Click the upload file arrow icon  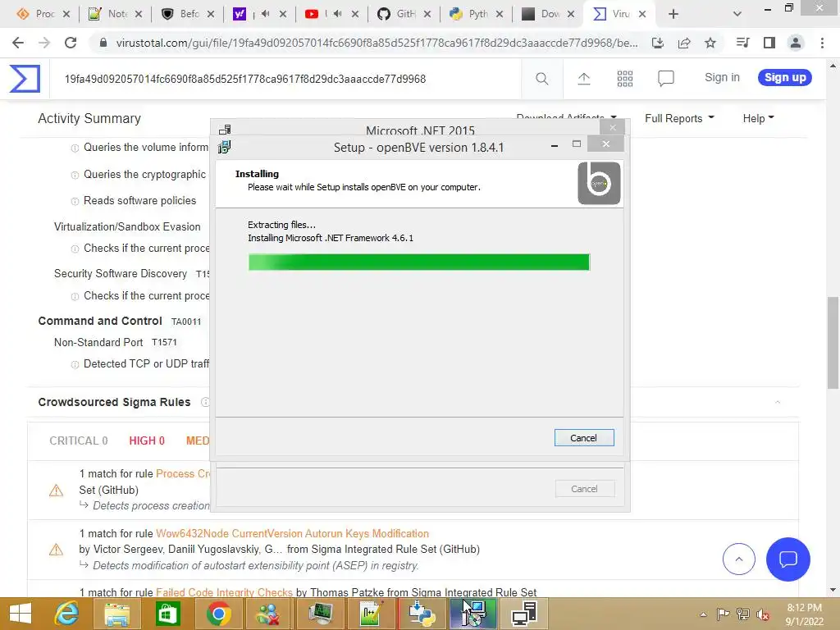click(584, 79)
